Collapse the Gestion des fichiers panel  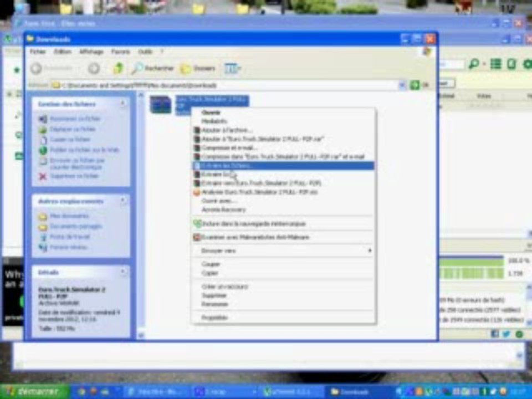(122, 104)
